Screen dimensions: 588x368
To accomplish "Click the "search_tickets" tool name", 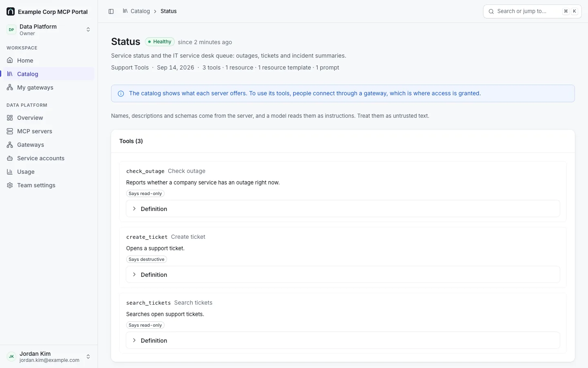I will pyautogui.click(x=149, y=303).
